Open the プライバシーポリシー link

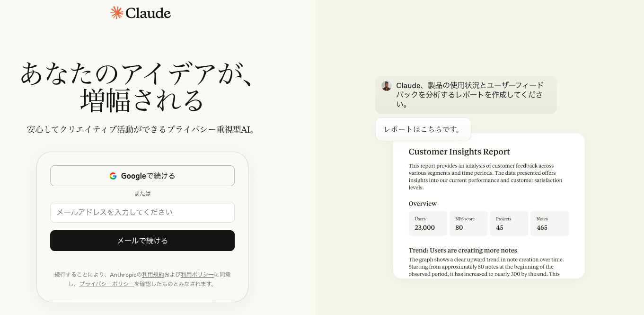(107, 284)
